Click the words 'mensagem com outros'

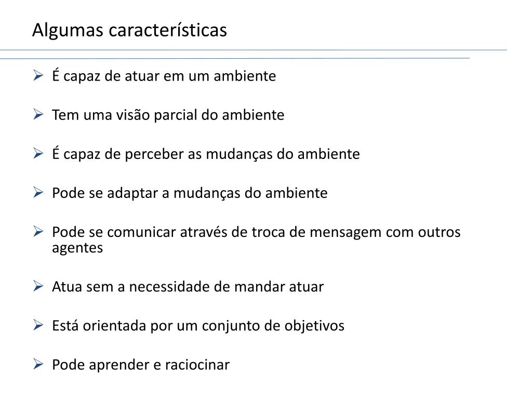tap(385, 232)
